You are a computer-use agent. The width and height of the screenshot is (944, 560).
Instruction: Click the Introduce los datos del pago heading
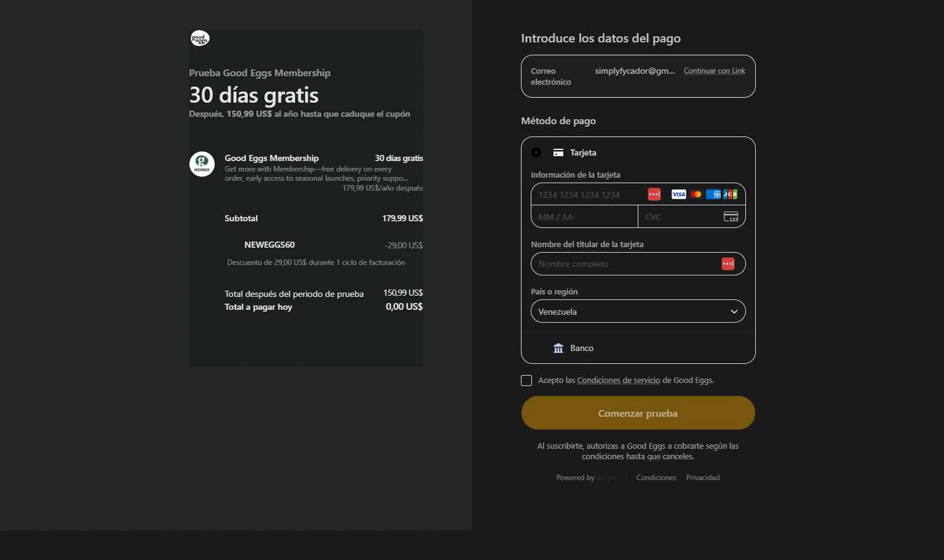[x=601, y=38]
